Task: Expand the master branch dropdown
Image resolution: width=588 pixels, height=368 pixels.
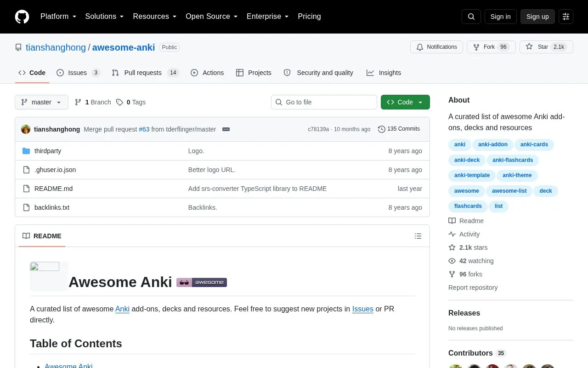Action: (41, 102)
